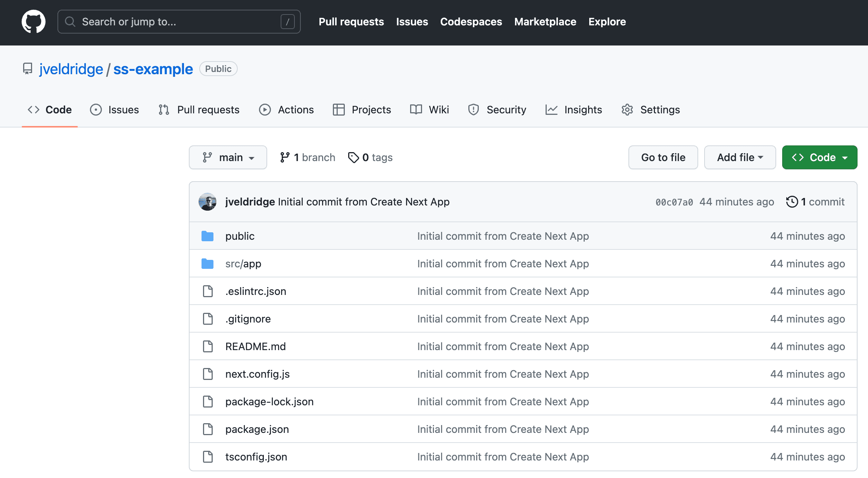
Task: Expand the Add file dropdown
Action: tap(740, 157)
